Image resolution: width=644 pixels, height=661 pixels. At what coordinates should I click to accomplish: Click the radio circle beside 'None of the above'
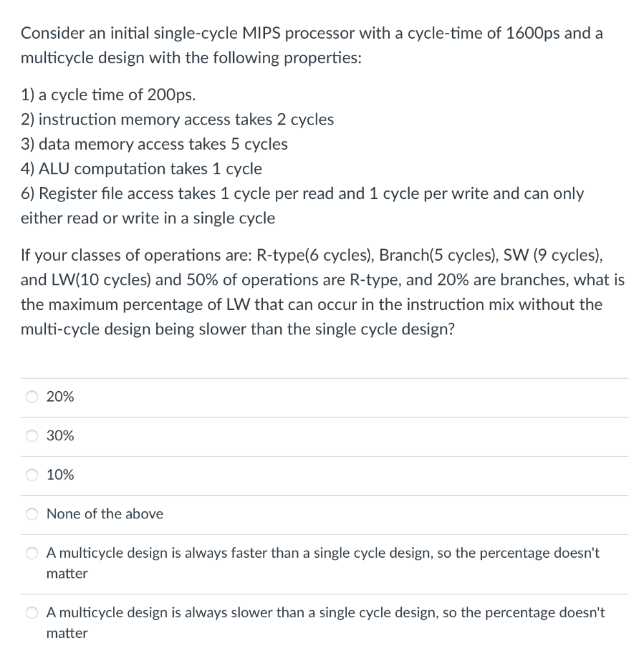pyautogui.click(x=31, y=514)
